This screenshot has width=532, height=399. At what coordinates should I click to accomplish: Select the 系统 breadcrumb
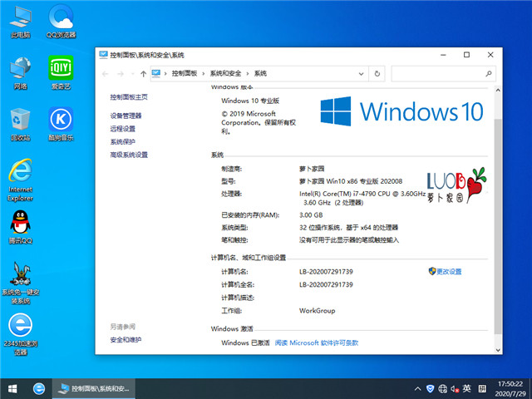coord(260,73)
